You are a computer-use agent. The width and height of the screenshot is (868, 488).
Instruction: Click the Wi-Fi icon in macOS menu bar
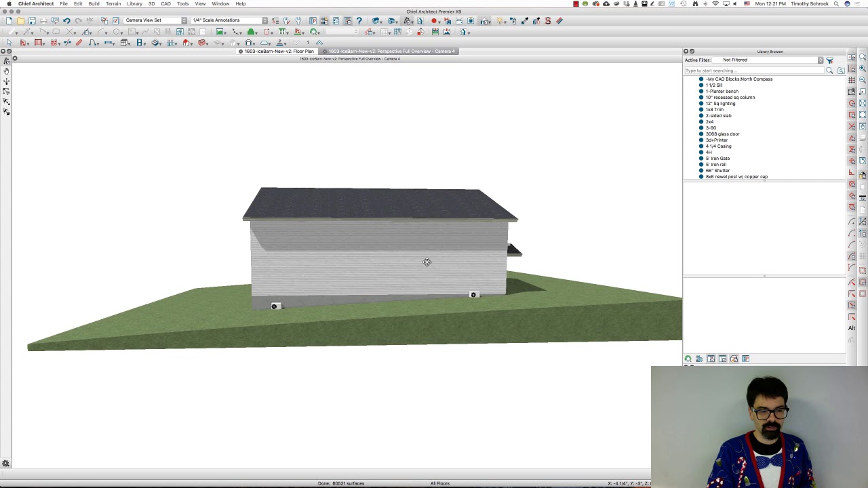715,3
